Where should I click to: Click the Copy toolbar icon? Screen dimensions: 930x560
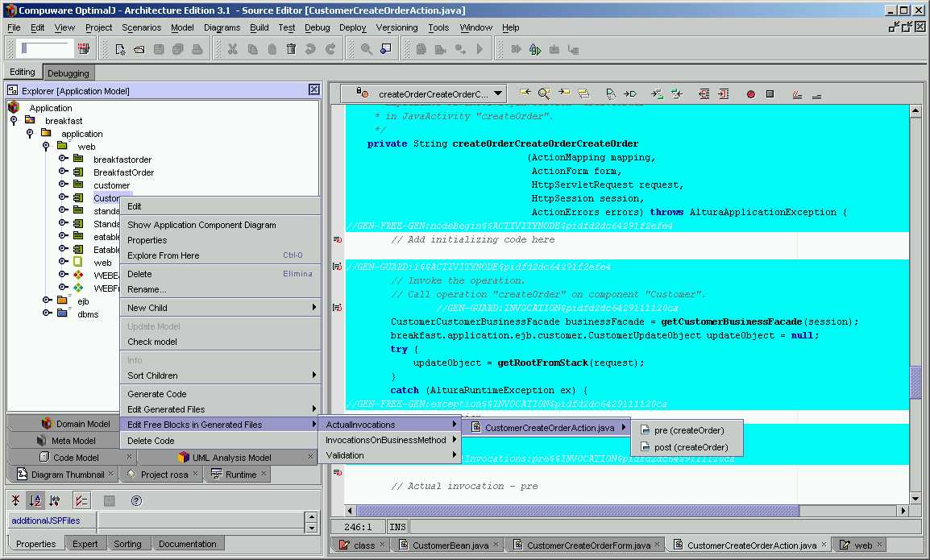click(252, 49)
